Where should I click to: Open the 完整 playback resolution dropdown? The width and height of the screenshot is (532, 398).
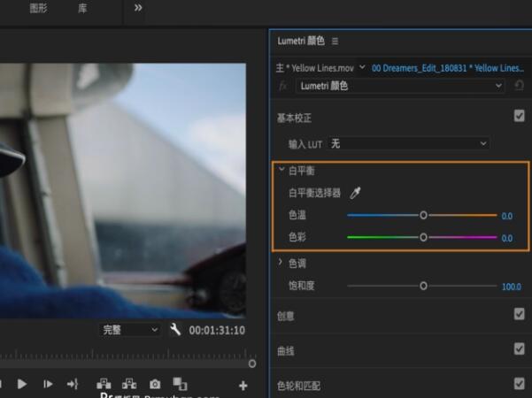[x=130, y=330]
